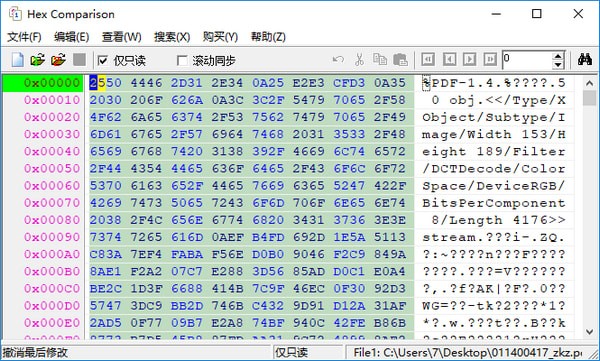Click hex word 7562 in row 0x00020

[x=268, y=117]
